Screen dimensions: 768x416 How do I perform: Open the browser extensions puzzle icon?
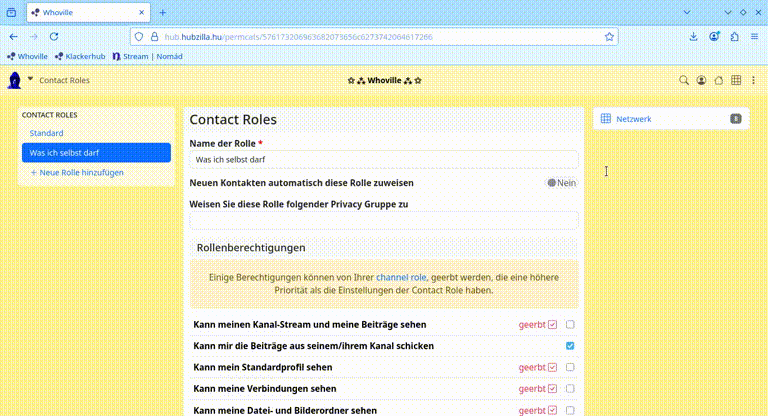pyautogui.click(x=734, y=36)
